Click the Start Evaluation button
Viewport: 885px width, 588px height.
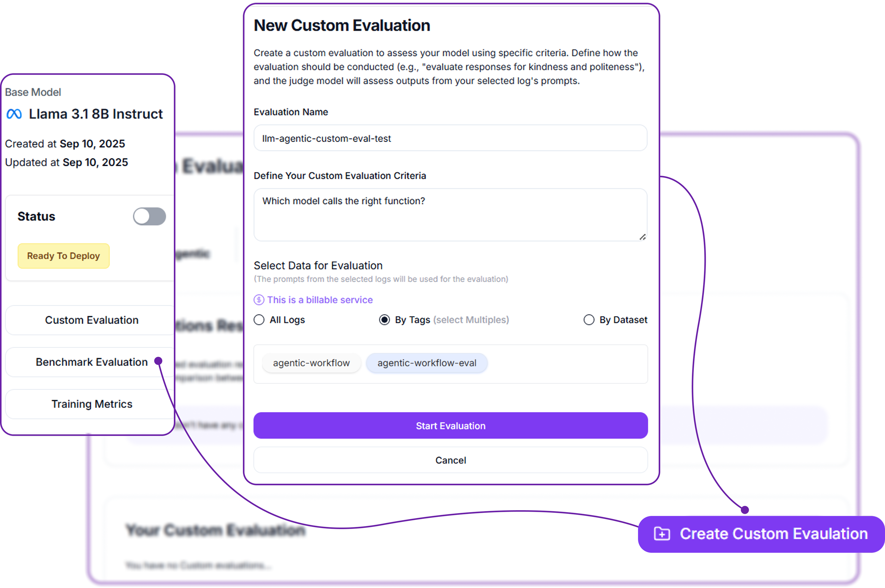451,426
